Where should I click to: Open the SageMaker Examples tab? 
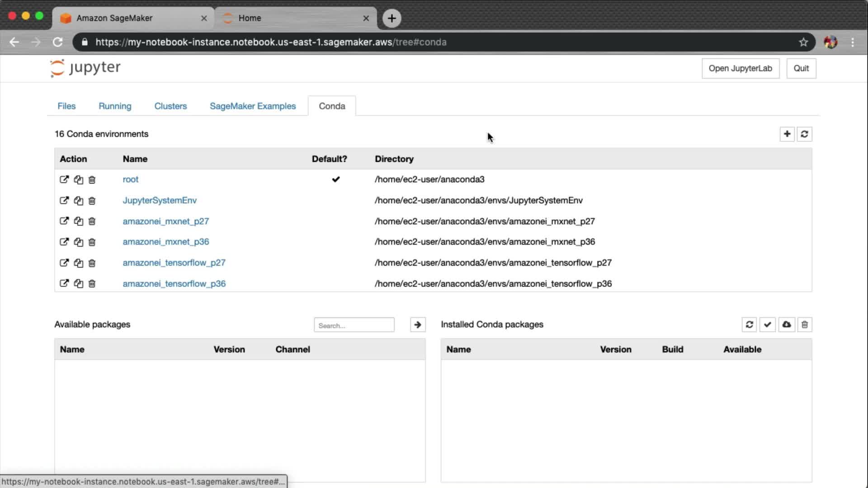point(252,106)
